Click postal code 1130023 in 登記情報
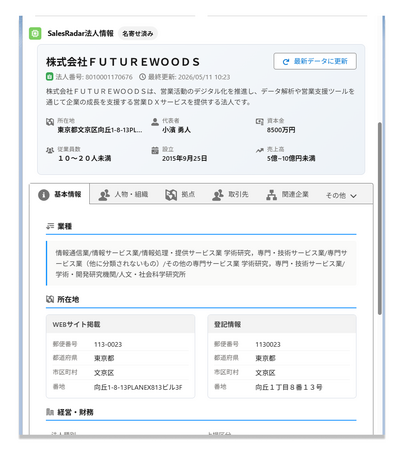This screenshot has height=450, width=404. coord(268,344)
